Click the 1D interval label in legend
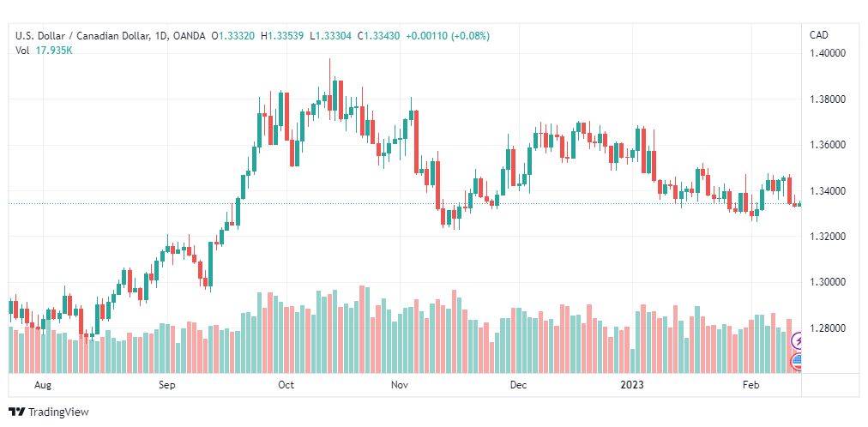Screen dimensions: 868x427 (x=160, y=36)
